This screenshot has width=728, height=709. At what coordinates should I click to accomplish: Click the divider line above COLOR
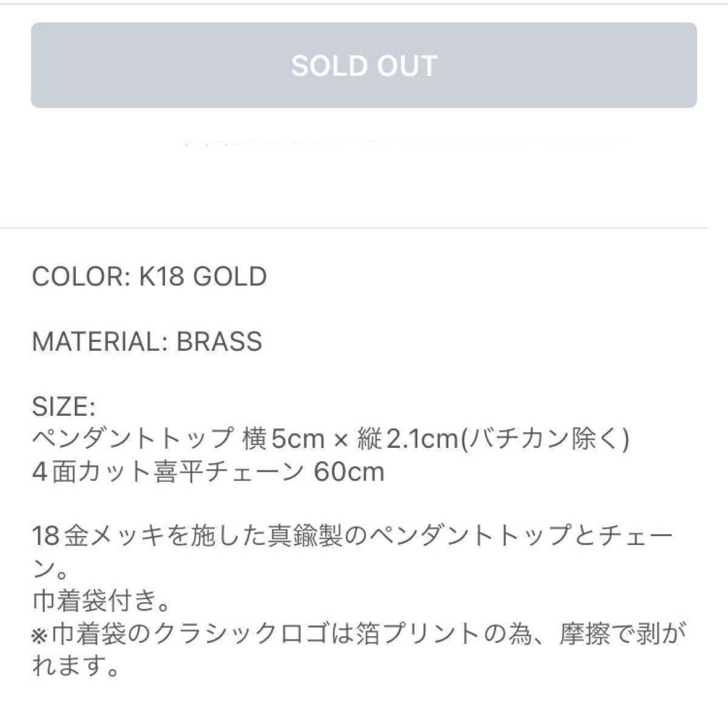[x=354, y=228]
